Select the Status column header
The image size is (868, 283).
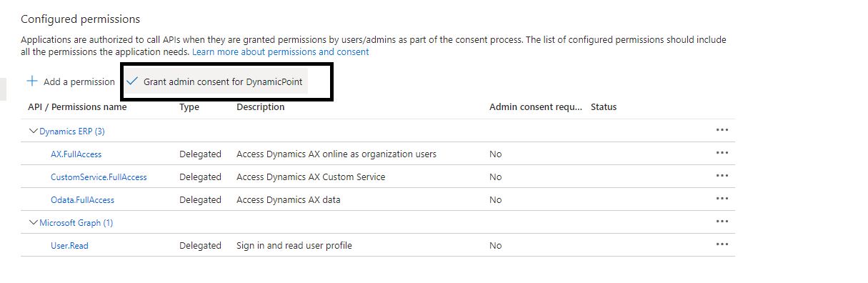pos(604,107)
